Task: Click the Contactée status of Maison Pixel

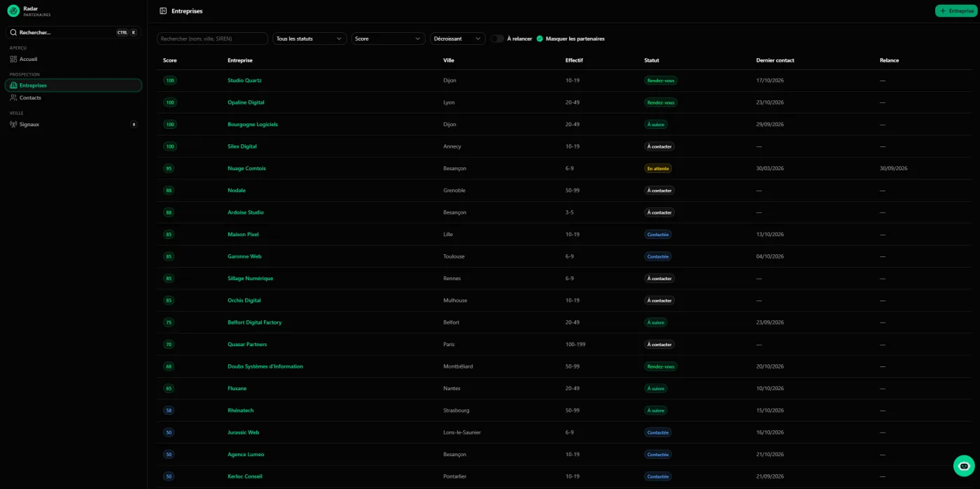Action: [x=658, y=235]
